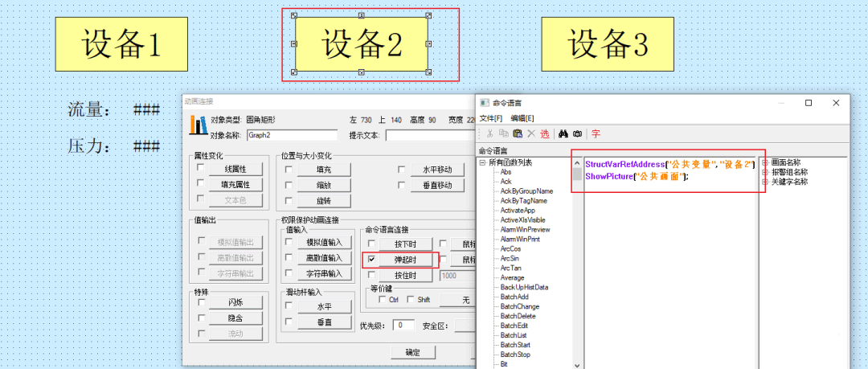
Task: Click the function list scrollbar up arrow
Action: (577, 163)
